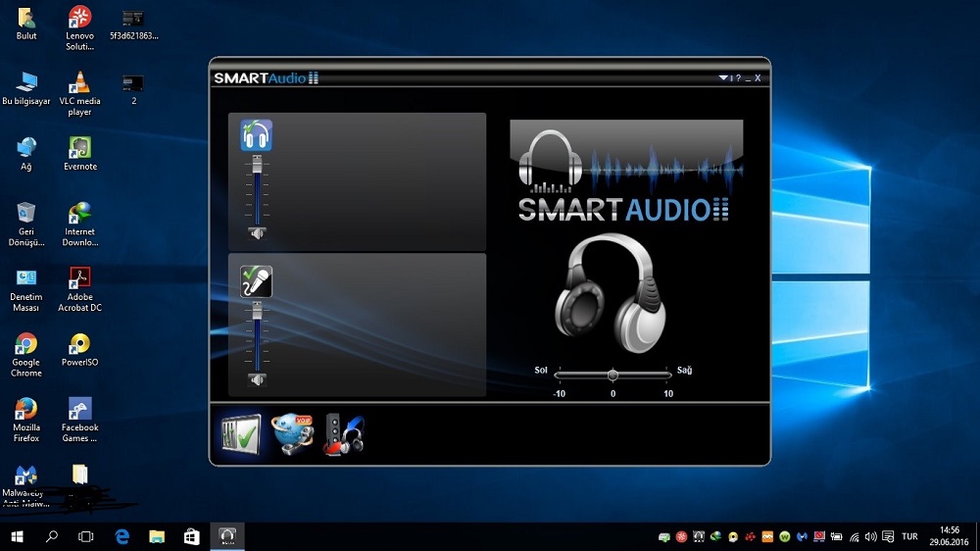Launch Malwarebytes Anti-Malware desktop shortcut
This screenshot has height=551, width=980.
tap(26, 486)
